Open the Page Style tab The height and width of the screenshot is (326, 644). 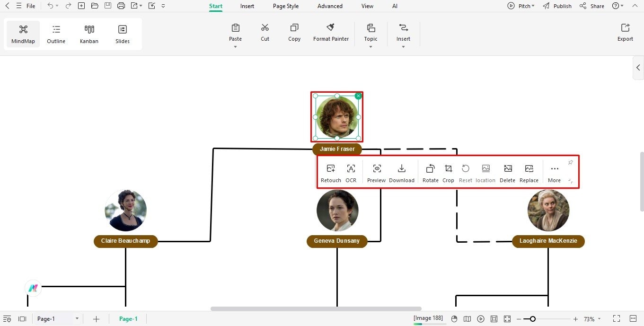[x=286, y=6]
